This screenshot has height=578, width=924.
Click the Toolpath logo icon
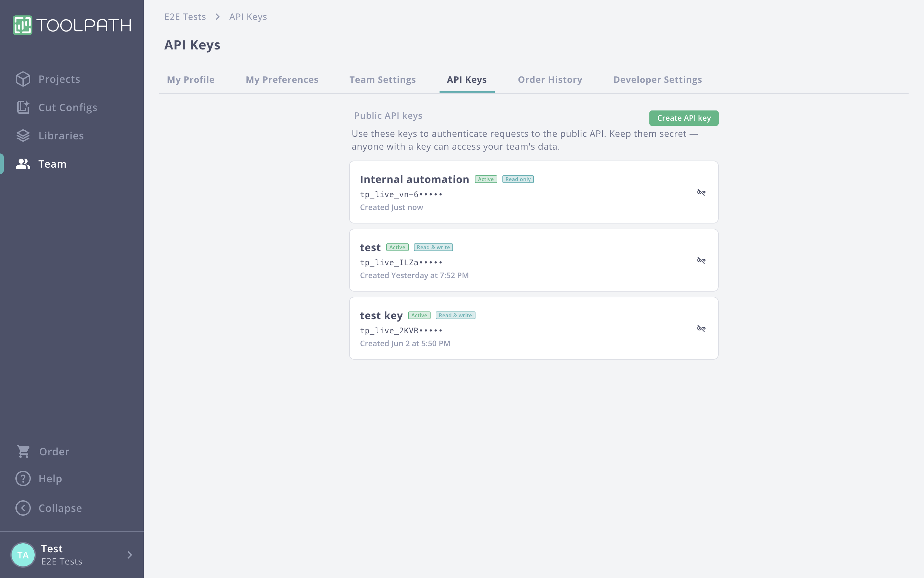tap(22, 25)
